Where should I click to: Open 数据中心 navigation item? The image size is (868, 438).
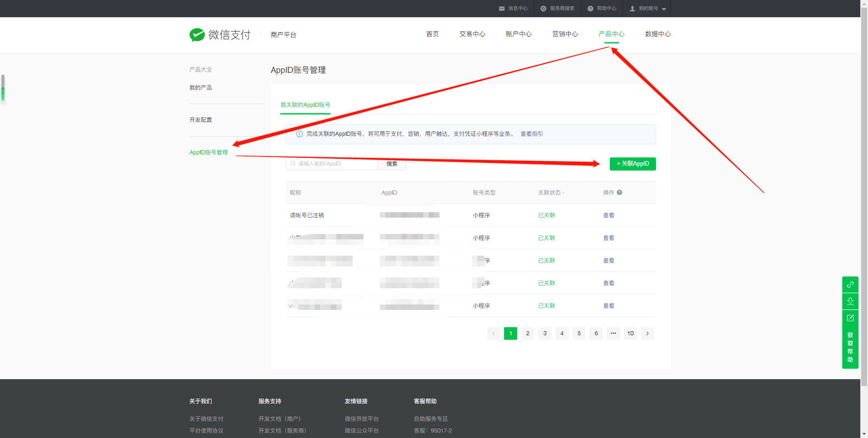click(658, 34)
